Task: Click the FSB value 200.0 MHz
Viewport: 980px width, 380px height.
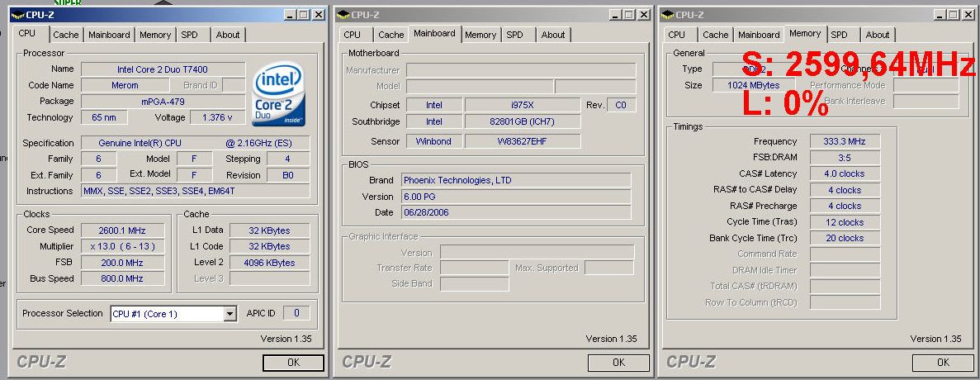Action: [x=122, y=264]
